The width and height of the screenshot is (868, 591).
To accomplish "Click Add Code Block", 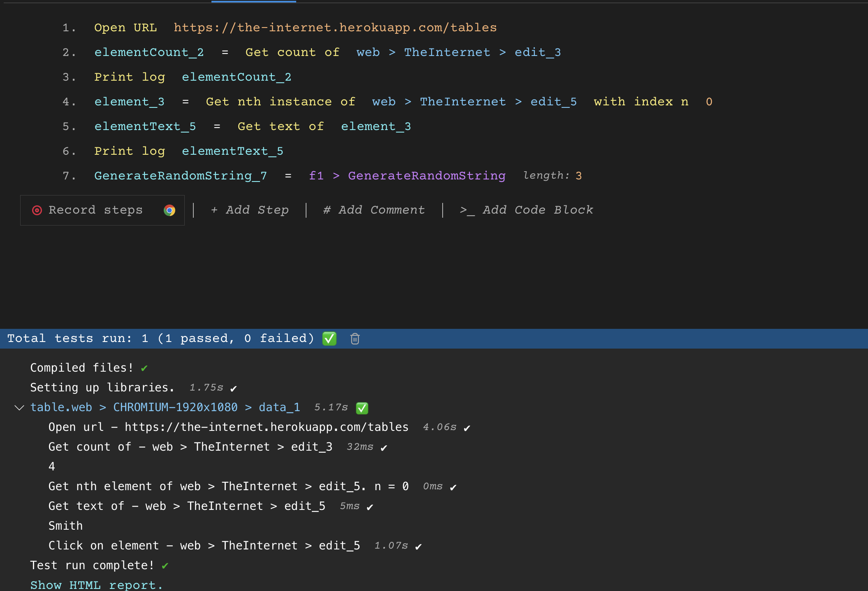I will pyautogui.click(x=527, y=210).
